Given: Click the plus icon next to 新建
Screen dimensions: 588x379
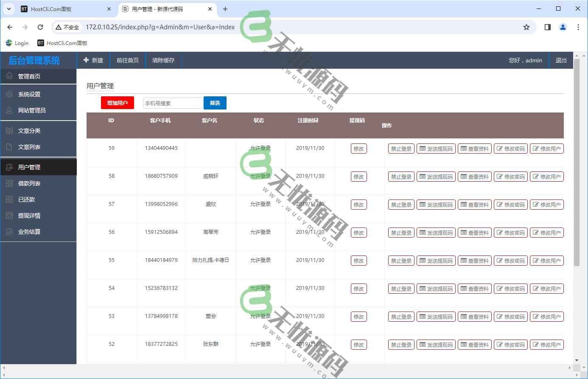Looking at the screenshot, I should coord(86,60).
